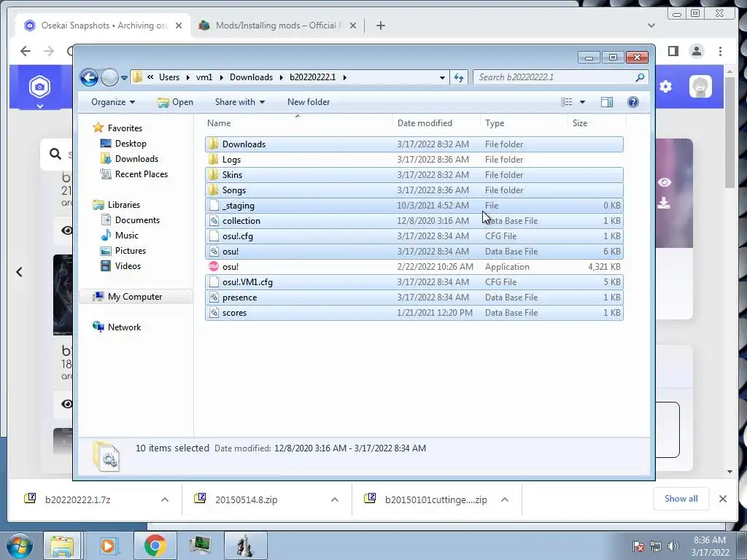This screenshot has height=560, width=747.
Task: Switch to Osekai Snapshots Chrome tab
Action: [x=104, y=26]
